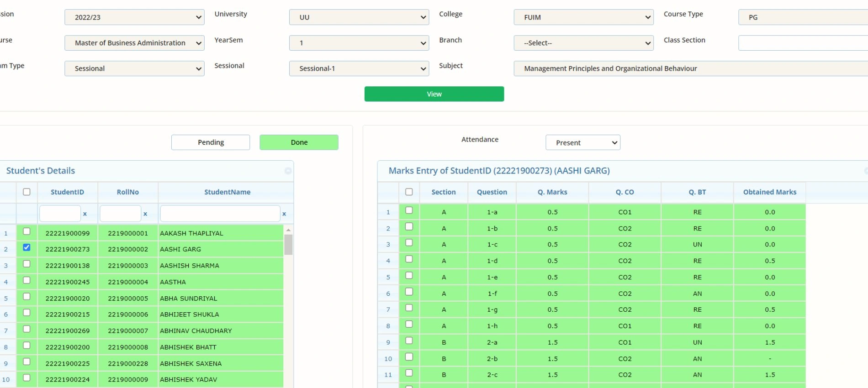Image resolution: width=868 pixels, height=388 pixels.
Task: Open the Attendance Present dropdown
Action: pyautogui.click(x=583, y=142)
